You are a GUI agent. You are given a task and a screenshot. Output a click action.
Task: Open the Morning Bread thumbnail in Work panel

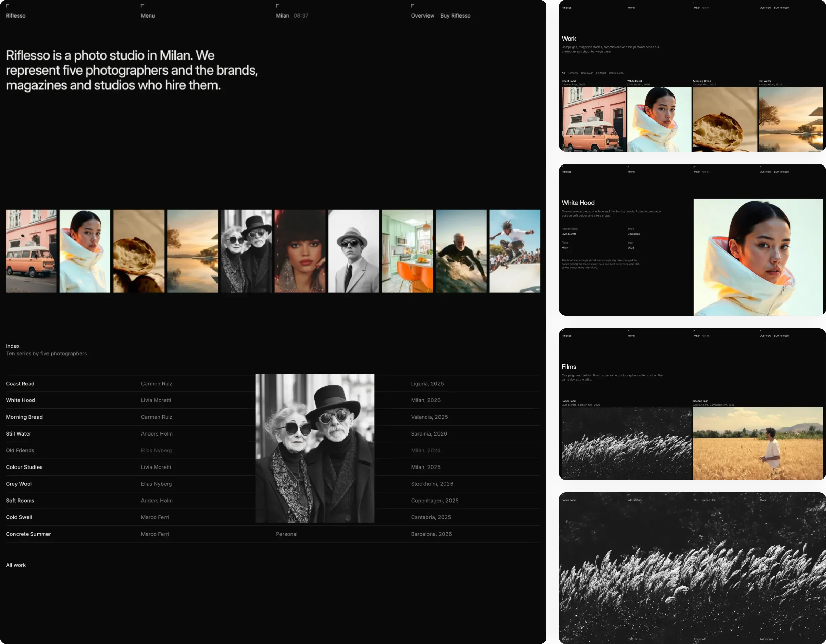(724, 119)
